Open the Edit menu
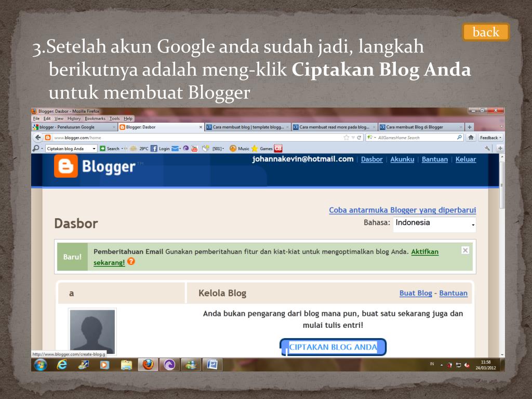Viewport: 532px width, 399px height. (x=47, y=118)
